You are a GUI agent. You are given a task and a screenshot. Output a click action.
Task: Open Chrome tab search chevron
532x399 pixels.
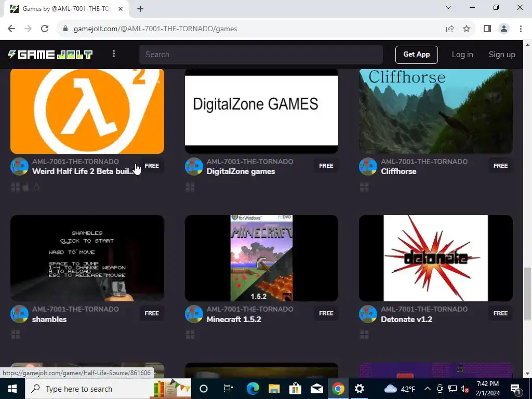click(448, 7)
